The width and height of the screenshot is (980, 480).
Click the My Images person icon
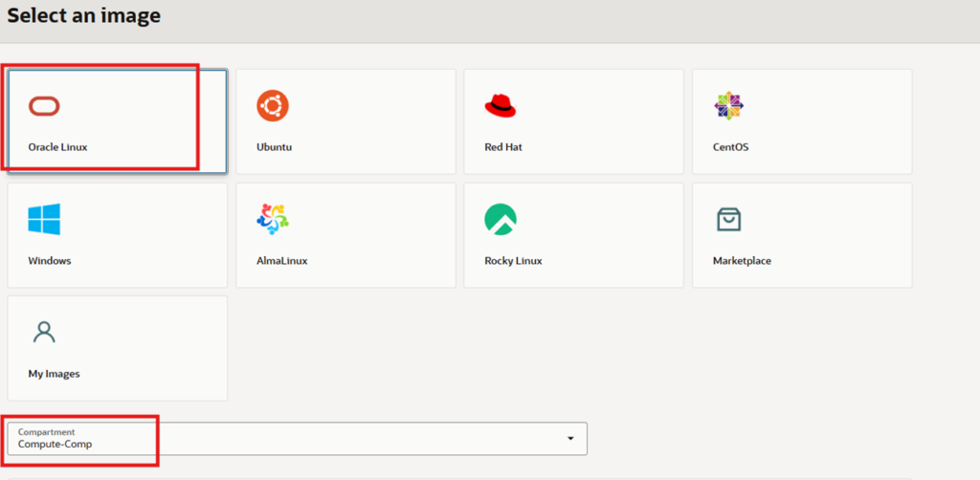pyautogui.click(x=44, y=332)
